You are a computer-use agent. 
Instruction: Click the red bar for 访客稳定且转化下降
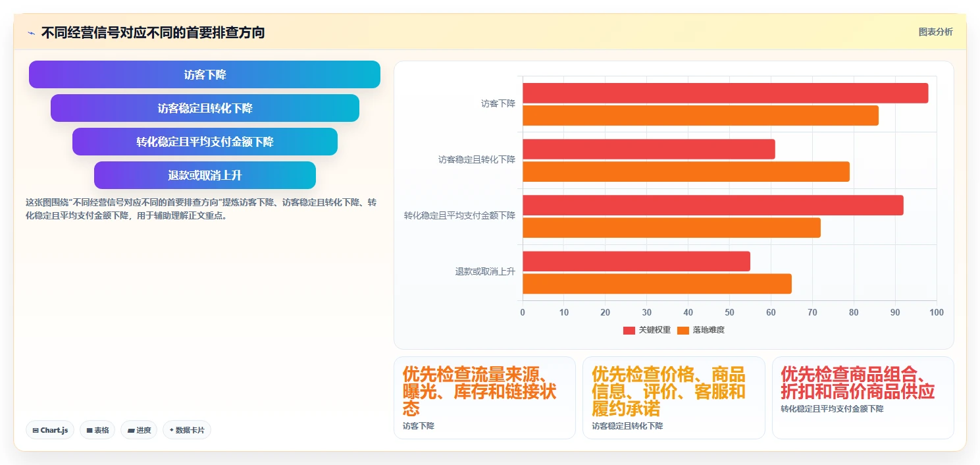pos(649,149)
